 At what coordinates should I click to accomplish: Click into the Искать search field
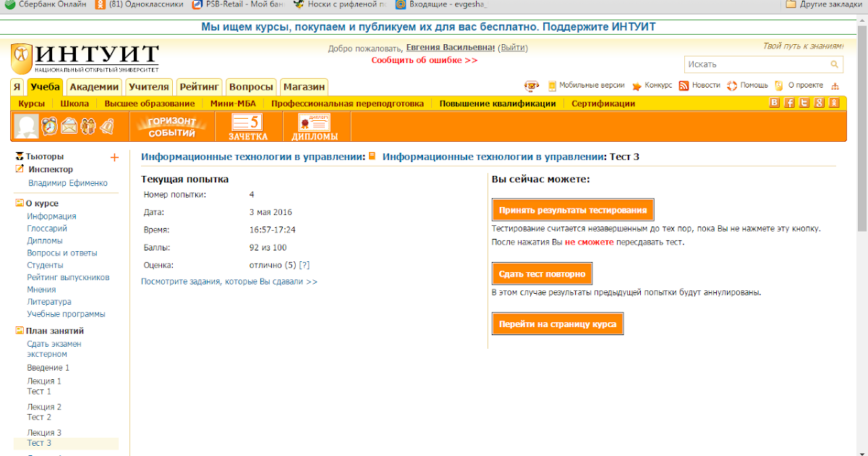[x=754, y=64]
